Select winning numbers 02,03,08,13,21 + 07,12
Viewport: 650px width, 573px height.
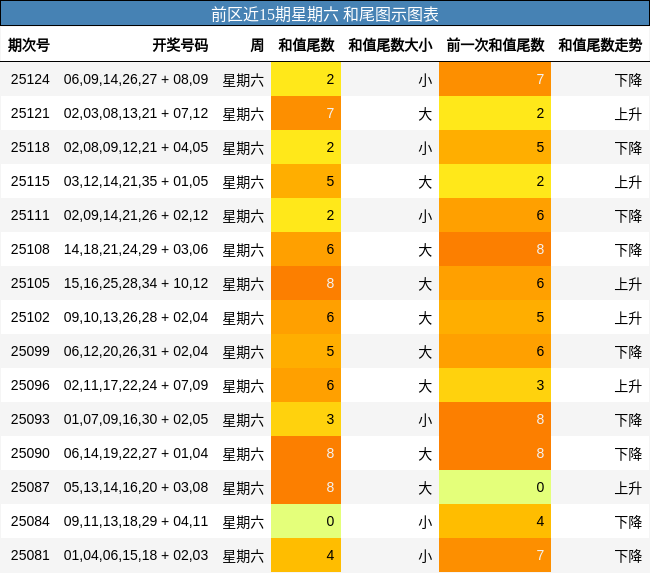(x=136, y=113)
